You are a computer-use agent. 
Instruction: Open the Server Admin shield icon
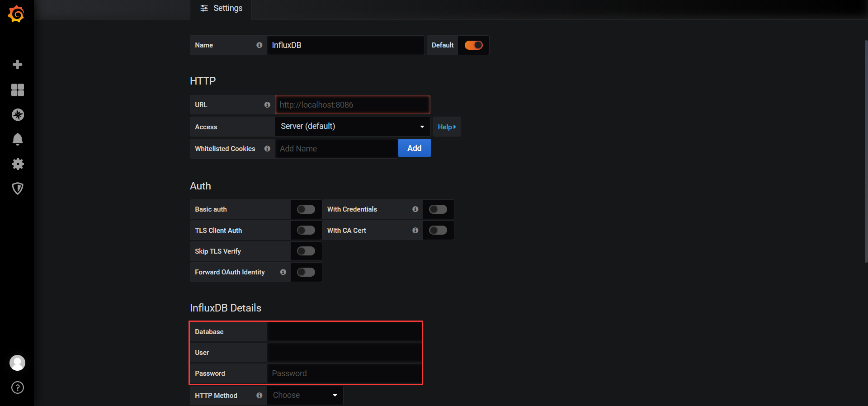tap(18, 189)
